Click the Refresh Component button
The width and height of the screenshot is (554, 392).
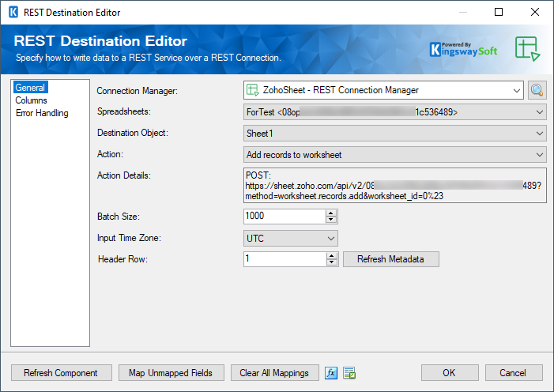(61, 373)
